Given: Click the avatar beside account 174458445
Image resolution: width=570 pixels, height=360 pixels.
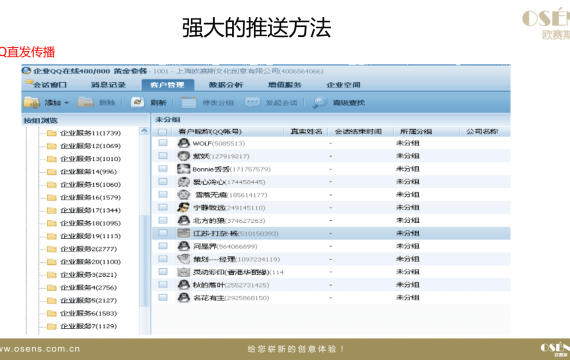Looking at the screenshot, I should click(184, 181).
